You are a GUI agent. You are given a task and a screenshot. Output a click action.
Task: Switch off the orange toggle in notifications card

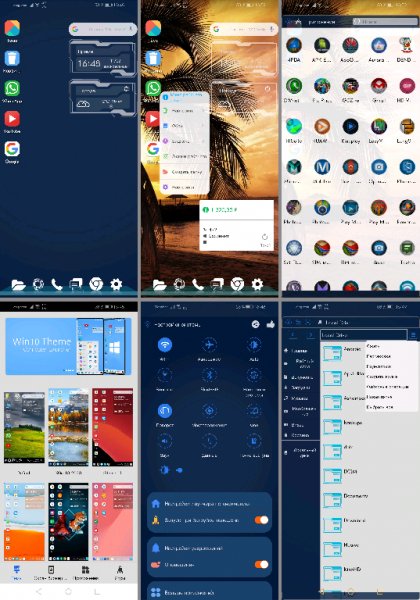261,564
